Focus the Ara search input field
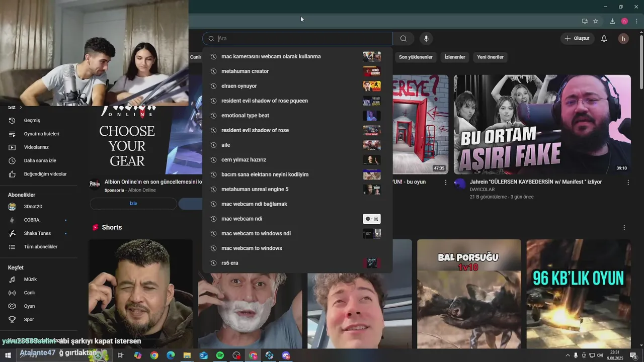This screenshot has width=644, height=362. click(297, 39)
